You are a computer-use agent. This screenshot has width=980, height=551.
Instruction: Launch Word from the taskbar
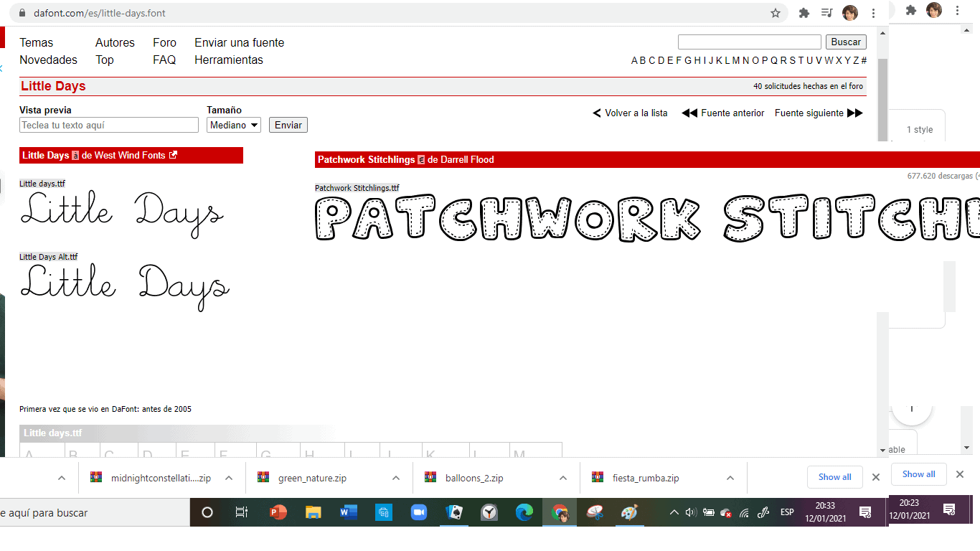click(348, 512)
